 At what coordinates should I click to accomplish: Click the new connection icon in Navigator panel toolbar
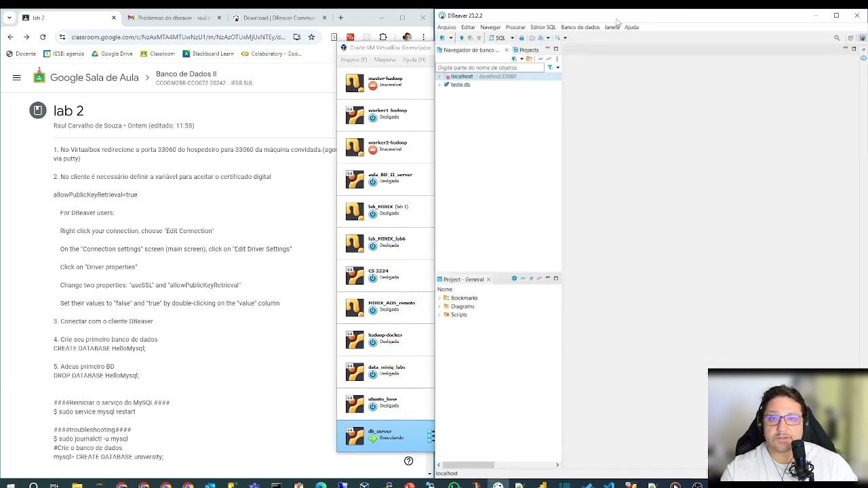(x=514, y=59)
